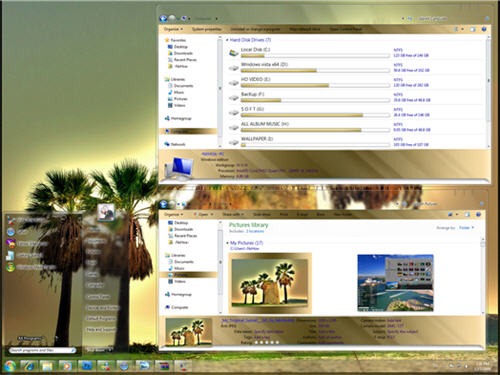This screenshot has width=500, height=375.
Task: Open Local Disk (C:) drive icon
Action: click(x=234, y=53)
